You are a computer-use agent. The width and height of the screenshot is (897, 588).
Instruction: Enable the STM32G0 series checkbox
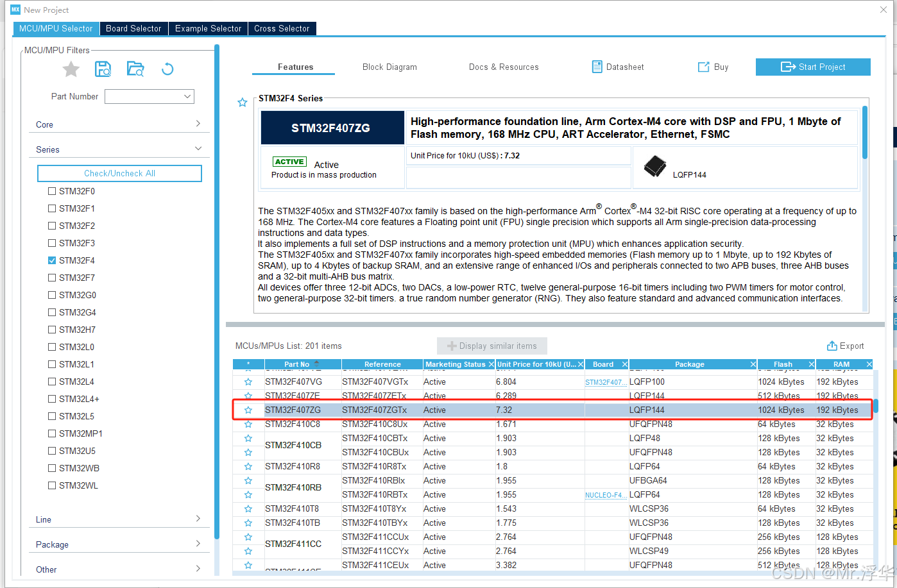pos(52,295)
